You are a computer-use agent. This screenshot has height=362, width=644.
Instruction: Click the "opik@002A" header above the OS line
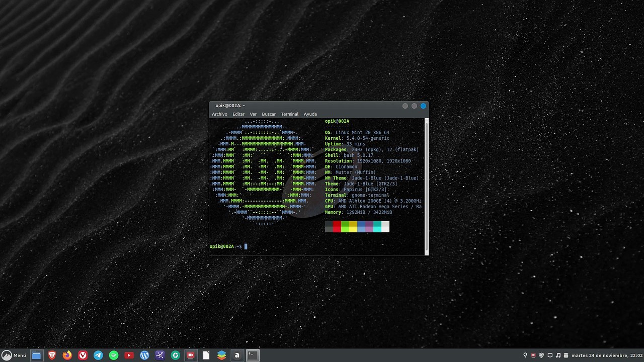337,121
